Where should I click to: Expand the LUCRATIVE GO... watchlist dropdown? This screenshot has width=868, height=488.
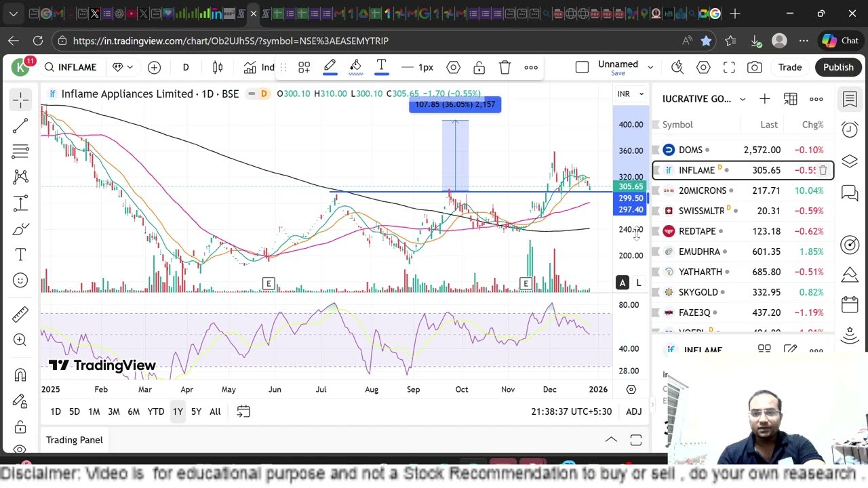pos(743,99)
